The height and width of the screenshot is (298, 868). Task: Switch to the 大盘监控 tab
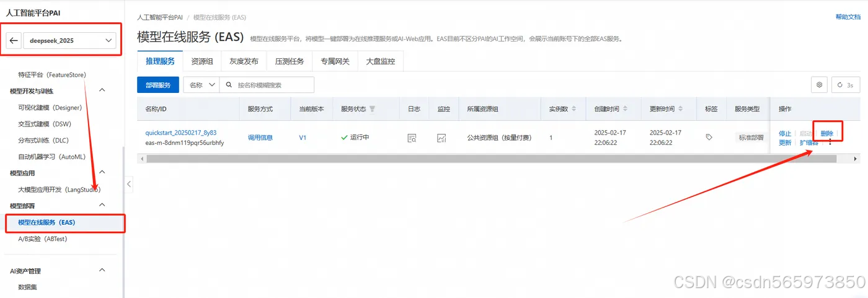(381, 61)
